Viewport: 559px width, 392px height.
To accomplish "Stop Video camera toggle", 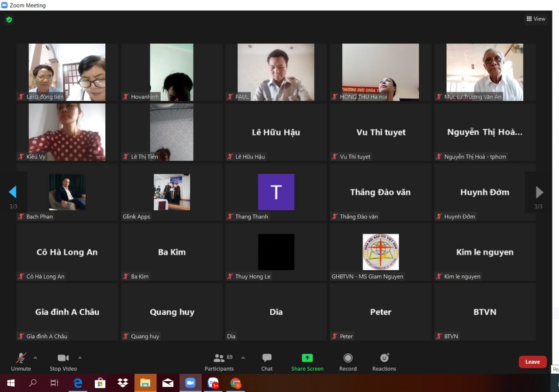I will tap(63, 358).
